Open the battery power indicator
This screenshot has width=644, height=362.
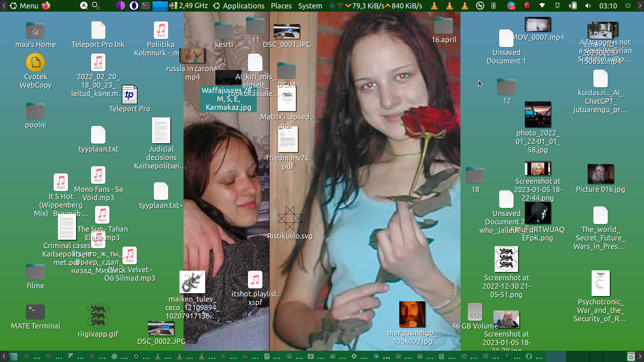pos(573,6)
